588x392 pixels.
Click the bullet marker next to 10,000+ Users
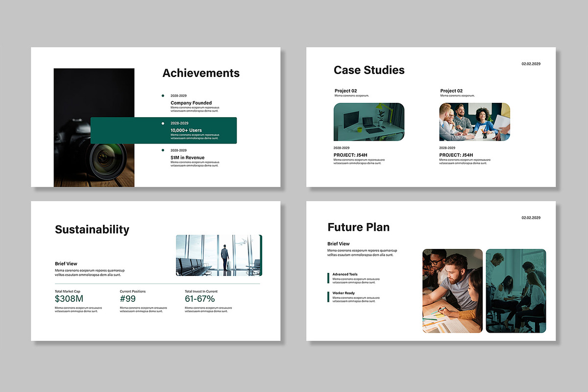coord(163,123)
